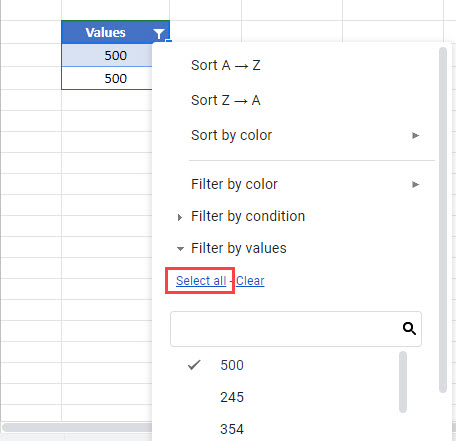
Task: Choose Sort A → Z
Action: (x=226, y=65)
